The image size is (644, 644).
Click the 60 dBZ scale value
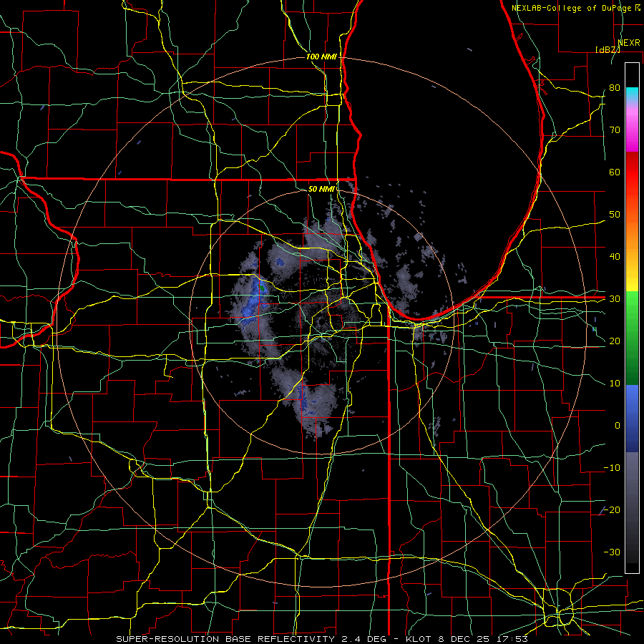click(x=615, y=172)
